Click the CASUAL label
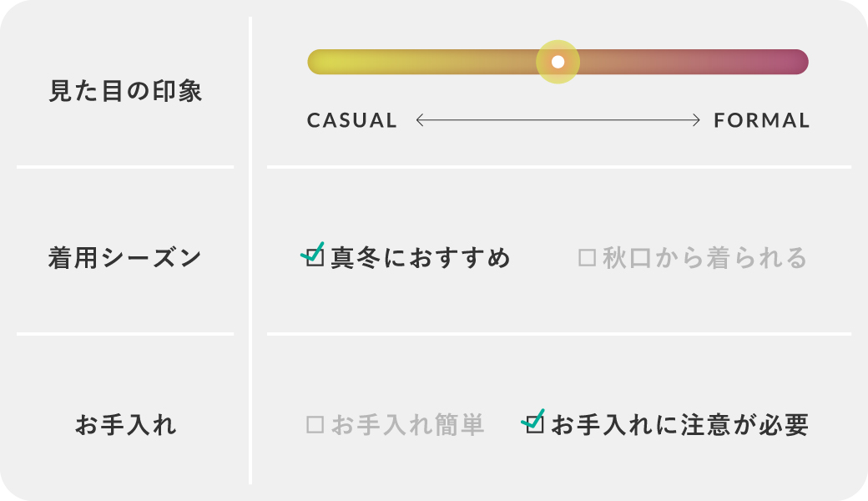This screenshot has height=501, width=868. click(x=352, y=120)
